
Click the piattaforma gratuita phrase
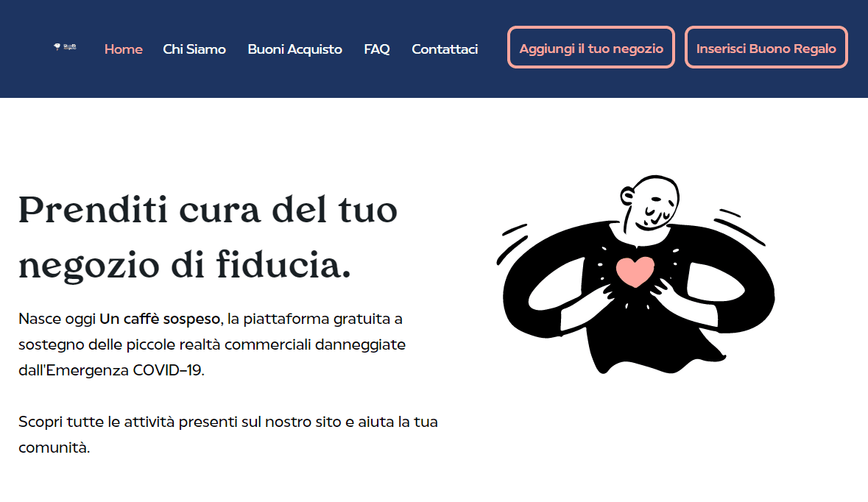pyautogui.click(x=317, y=319)
